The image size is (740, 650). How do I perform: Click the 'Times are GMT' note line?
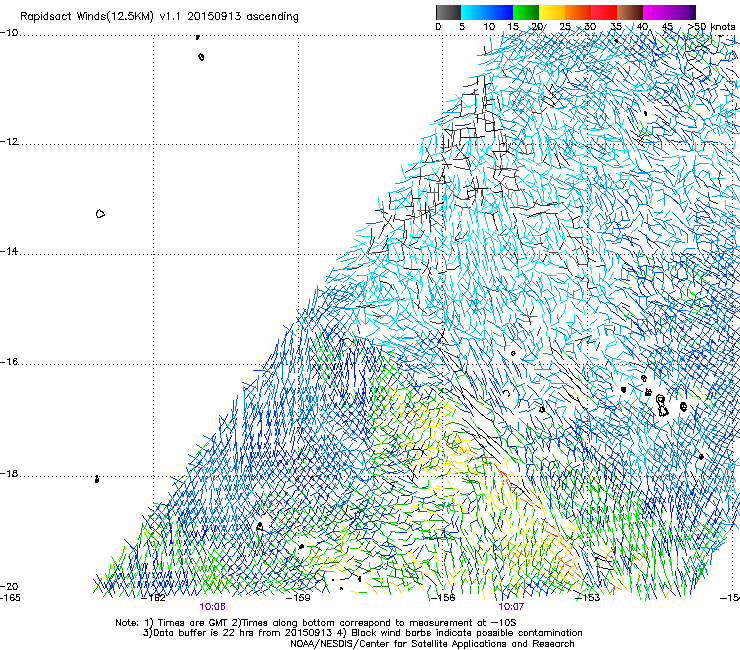[x=316, y=623]
